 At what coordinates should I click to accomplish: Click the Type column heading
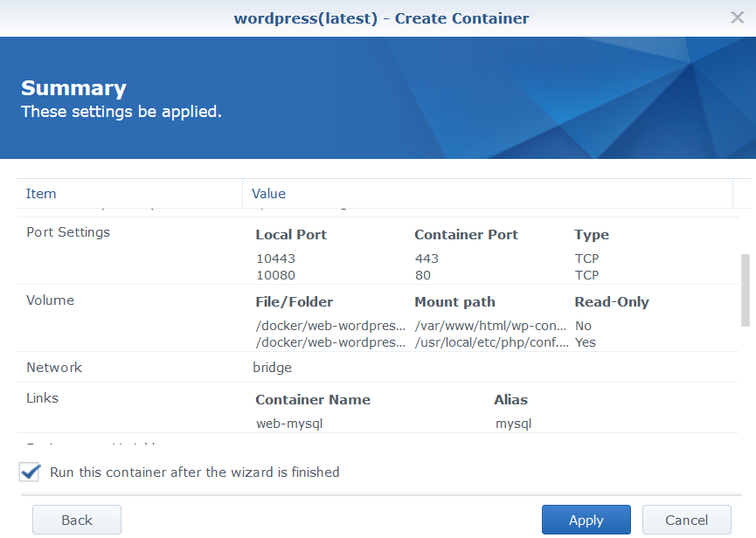click(x=592, y=235)
